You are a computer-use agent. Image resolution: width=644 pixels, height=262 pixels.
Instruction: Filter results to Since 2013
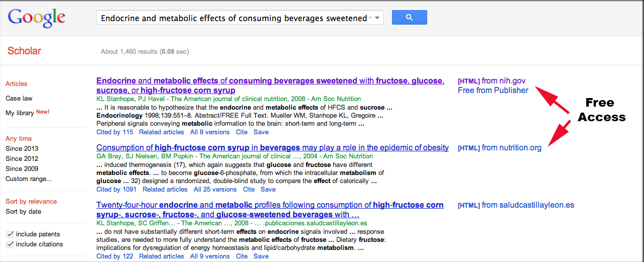(x=22, y=149)
